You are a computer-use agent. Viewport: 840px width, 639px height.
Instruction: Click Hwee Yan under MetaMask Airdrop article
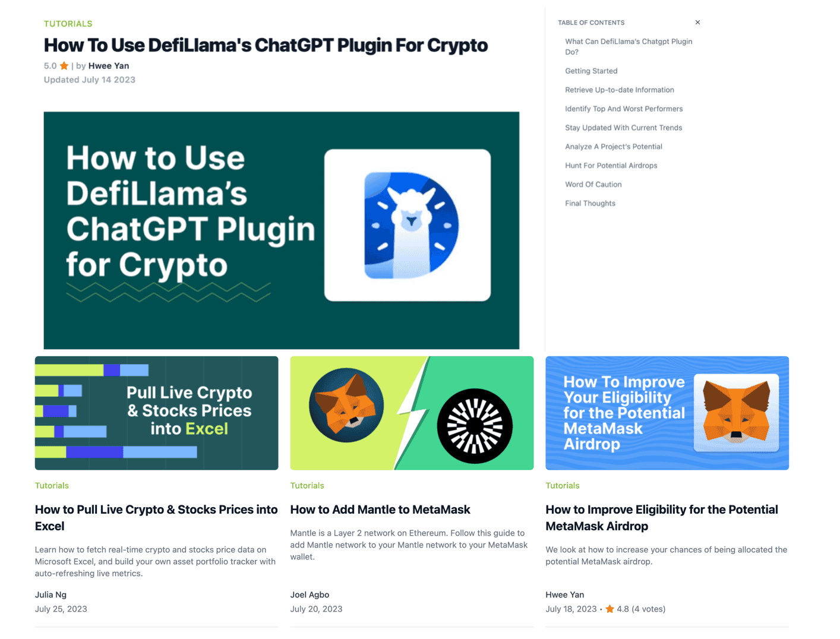565,594
